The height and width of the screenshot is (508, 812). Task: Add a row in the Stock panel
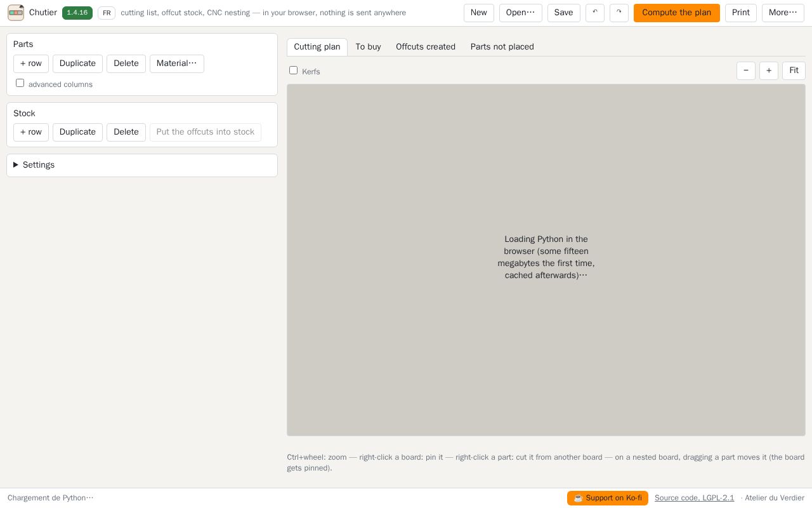31,132
